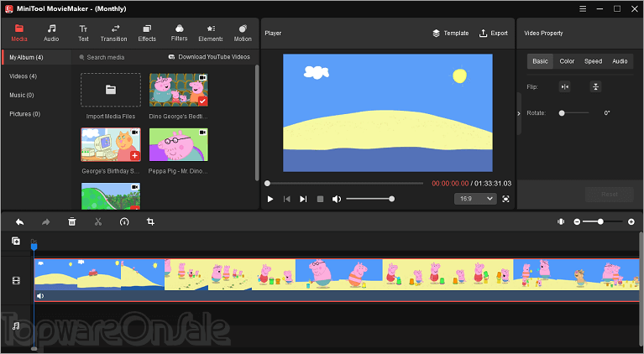Undo the last action
Image resolution: width=644 pixels, height=354 pixels.
pos(19,222)
